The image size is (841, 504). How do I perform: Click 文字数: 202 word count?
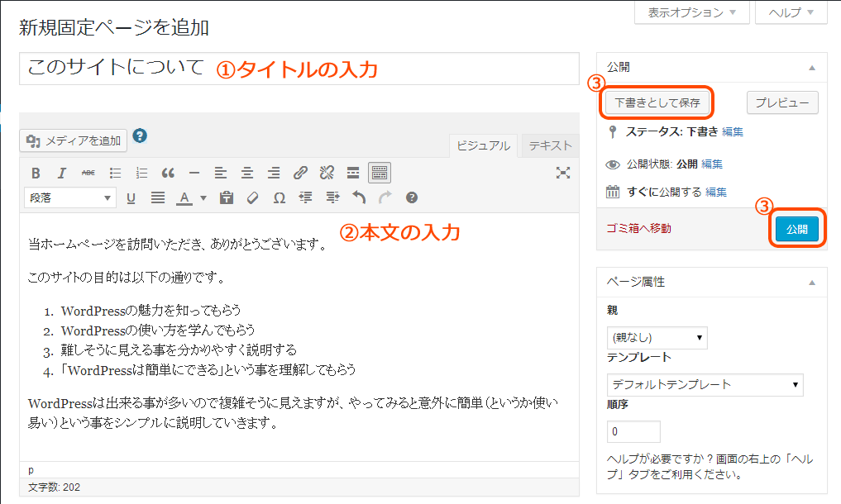[55, 487]
